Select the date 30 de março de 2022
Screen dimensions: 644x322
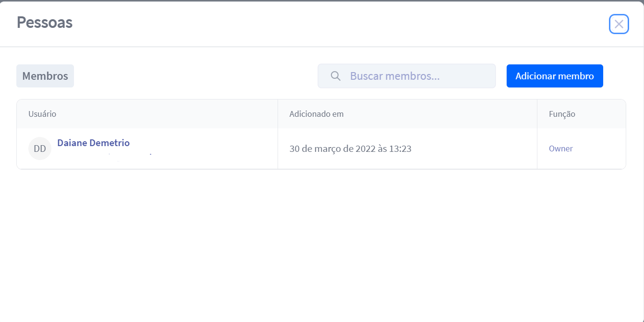[x=351, y=149]
